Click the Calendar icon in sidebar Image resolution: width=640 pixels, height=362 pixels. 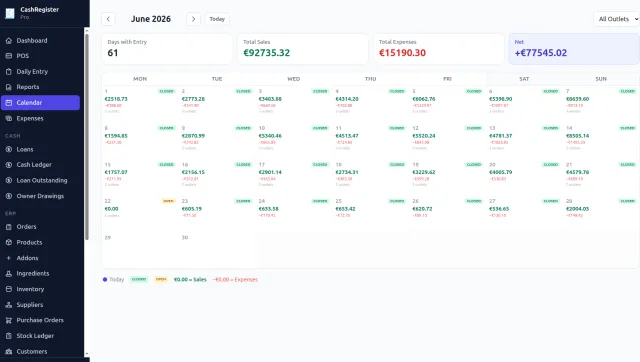[x=9, y=102]
